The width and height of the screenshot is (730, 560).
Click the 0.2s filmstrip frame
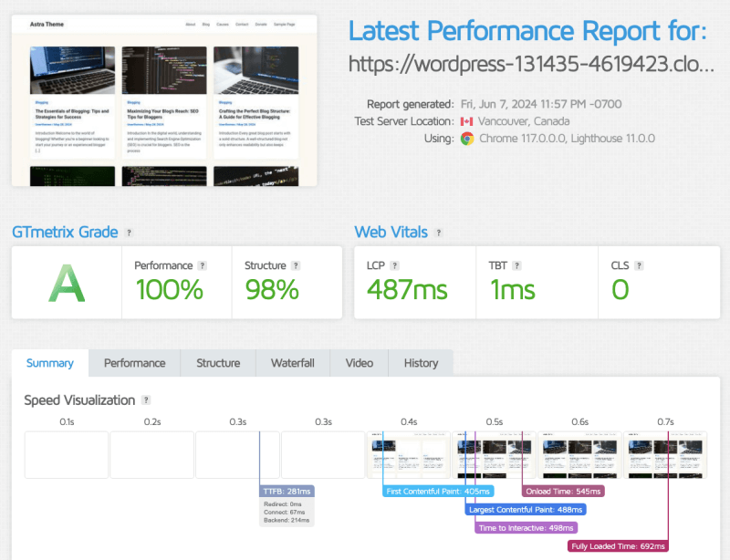click(x=152, y=455)
